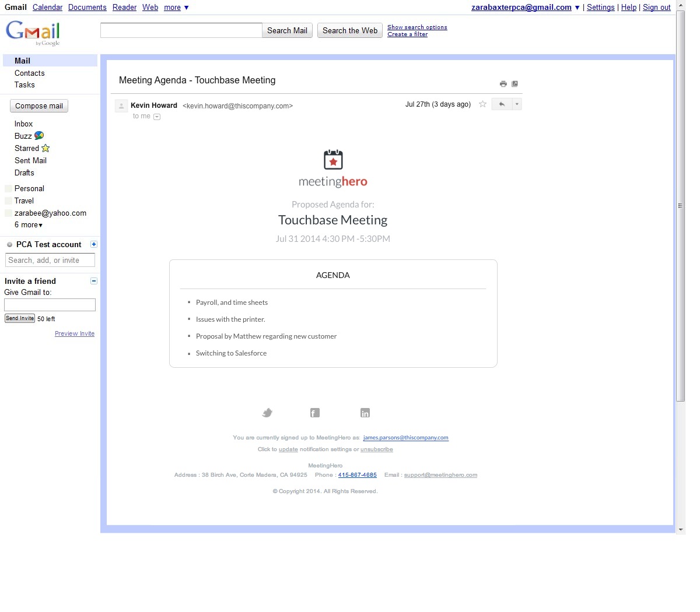Open Show search options link
700x612 pixels.
coord(417,27)
